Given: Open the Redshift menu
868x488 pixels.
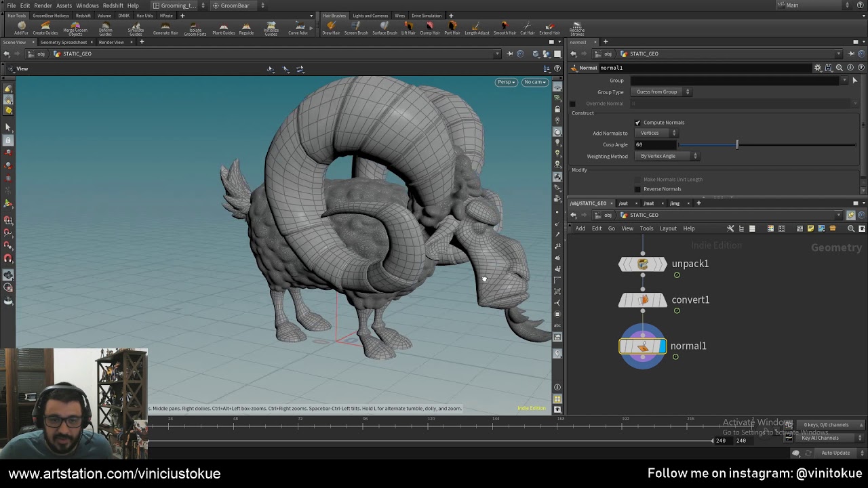Looking at the screenshot, I should click(113, 5).
